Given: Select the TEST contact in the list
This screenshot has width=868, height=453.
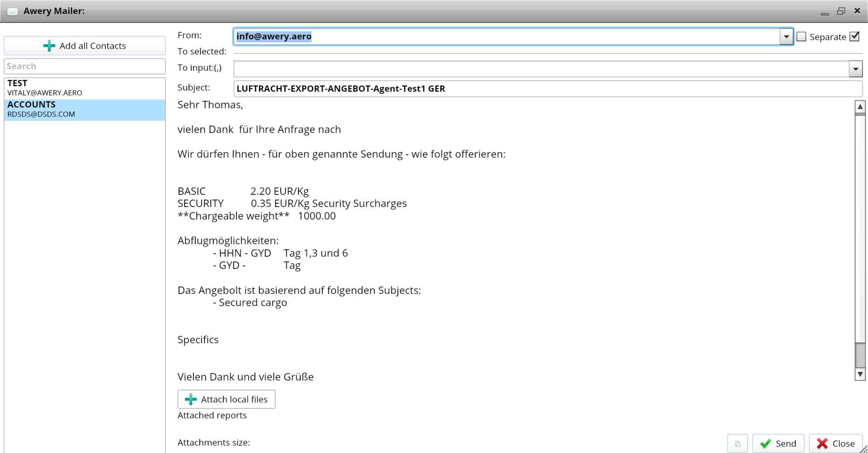Looking at the screenshot, I should pos(85,88).
